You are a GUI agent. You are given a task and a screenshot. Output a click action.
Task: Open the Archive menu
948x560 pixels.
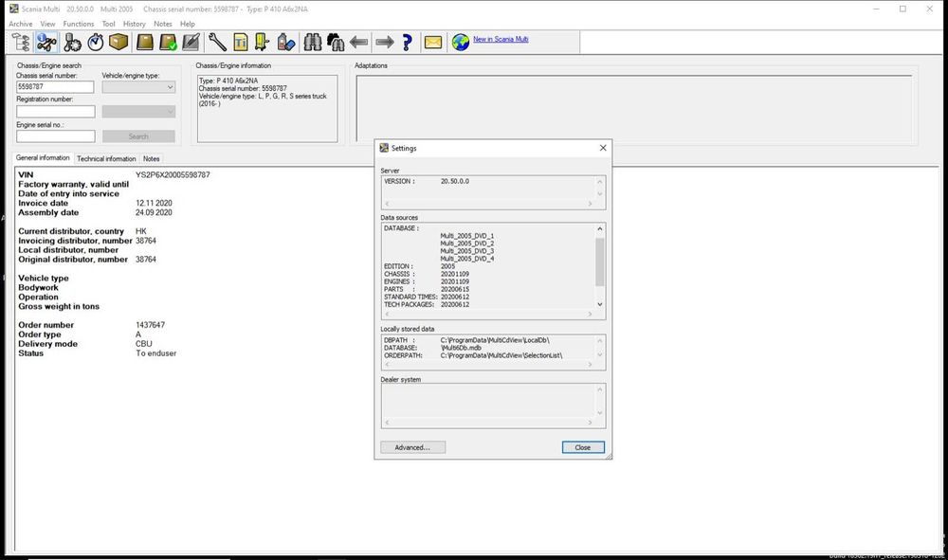21,25
